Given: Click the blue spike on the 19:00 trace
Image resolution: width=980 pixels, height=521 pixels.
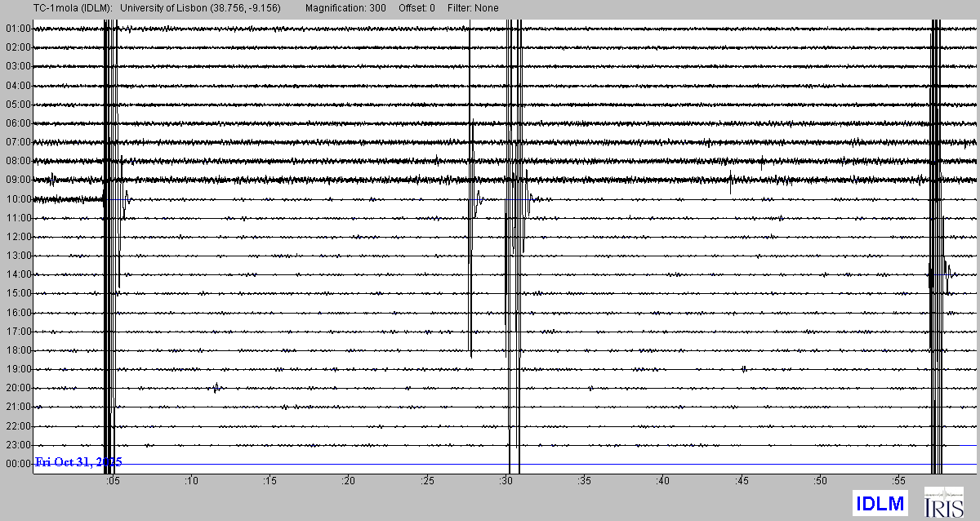Looking at the screenshot, I should click(x=744, y=369).
